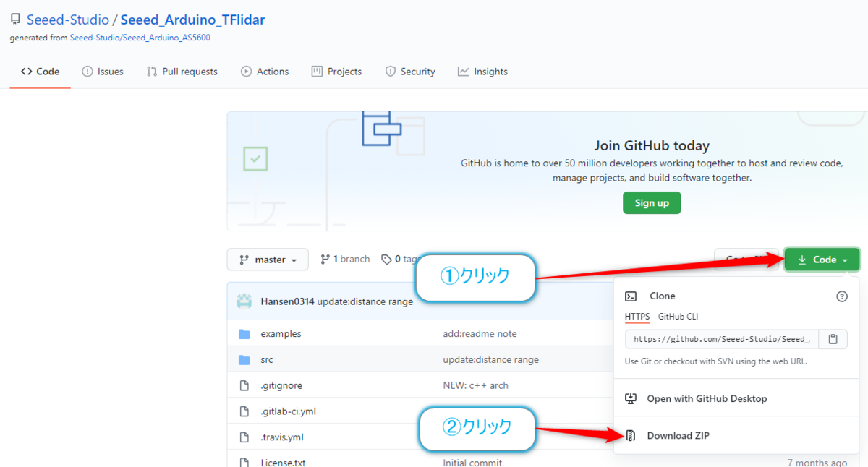This screenshot has width=868, height=467.
Task: Open the License.txt file
Action: [283, 462]
